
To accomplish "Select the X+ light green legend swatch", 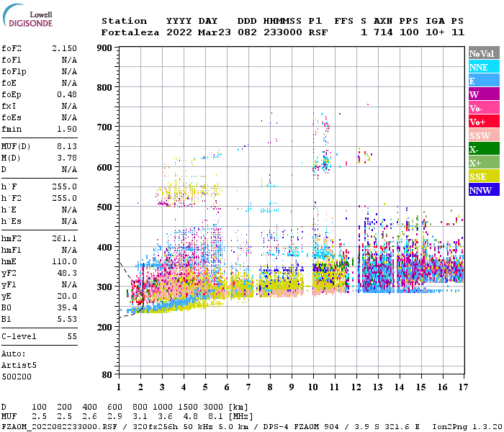I will [484, 163].
